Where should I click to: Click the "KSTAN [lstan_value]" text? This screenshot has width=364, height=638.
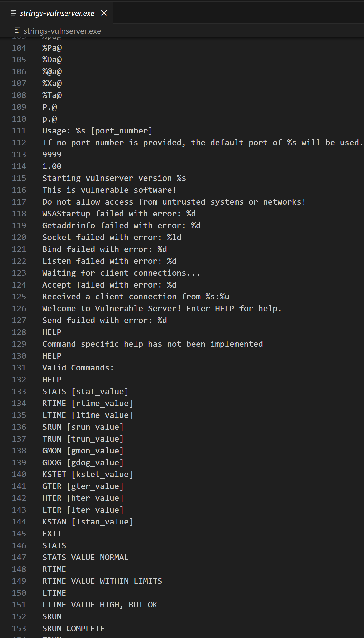[x=88, y=522]
